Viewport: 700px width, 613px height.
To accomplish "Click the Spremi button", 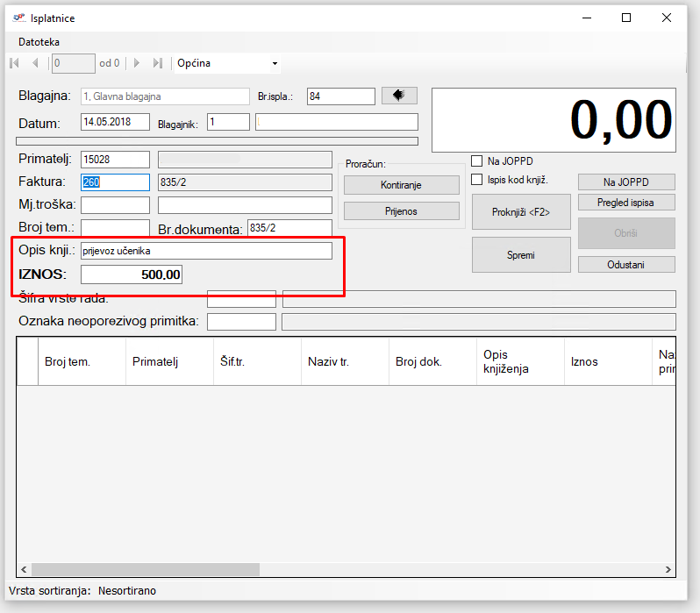I will click(521, 255).
